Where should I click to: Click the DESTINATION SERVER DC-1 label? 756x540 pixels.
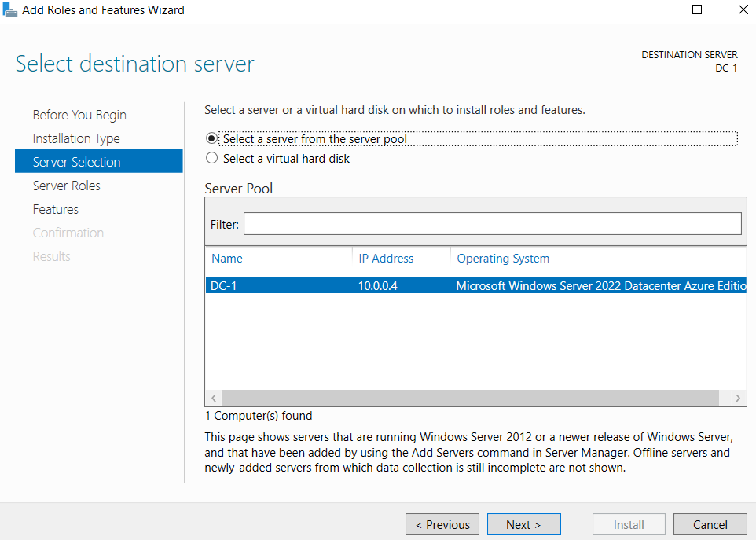point(689,61)
